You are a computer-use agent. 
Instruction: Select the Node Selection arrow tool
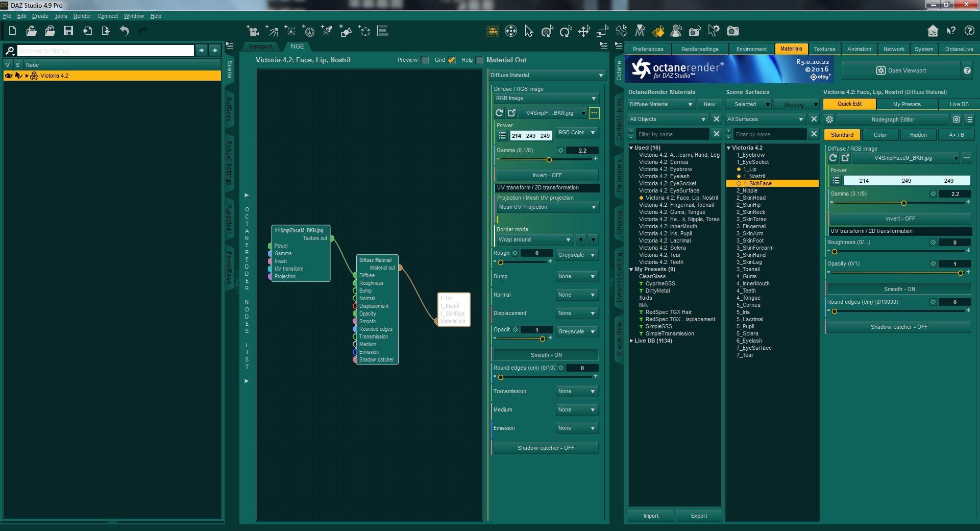click(x=529, y=31)
